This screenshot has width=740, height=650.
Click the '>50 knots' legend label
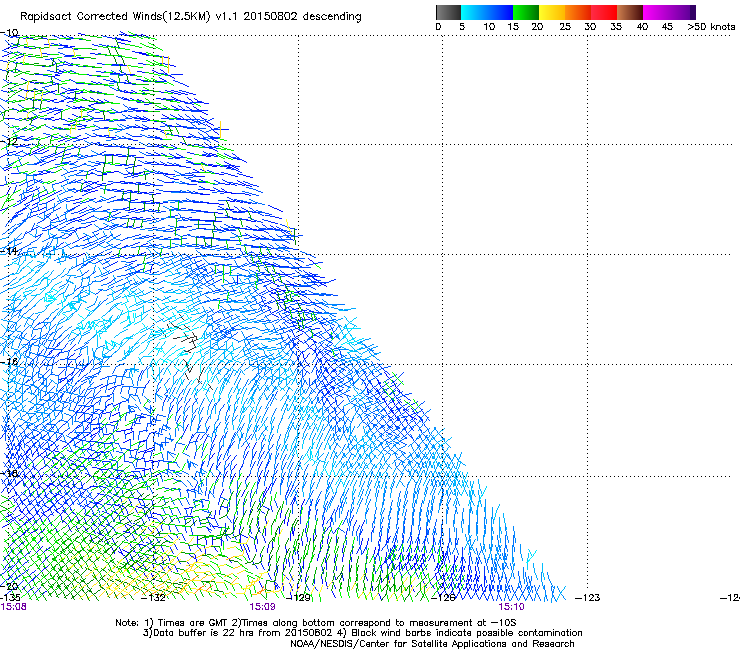click(x=711, y=27)
